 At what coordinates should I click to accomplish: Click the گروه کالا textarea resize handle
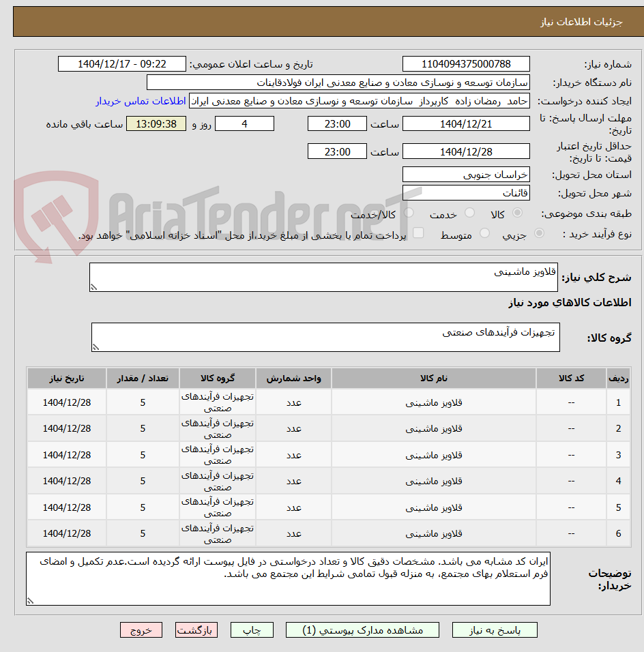coord(96,347)
